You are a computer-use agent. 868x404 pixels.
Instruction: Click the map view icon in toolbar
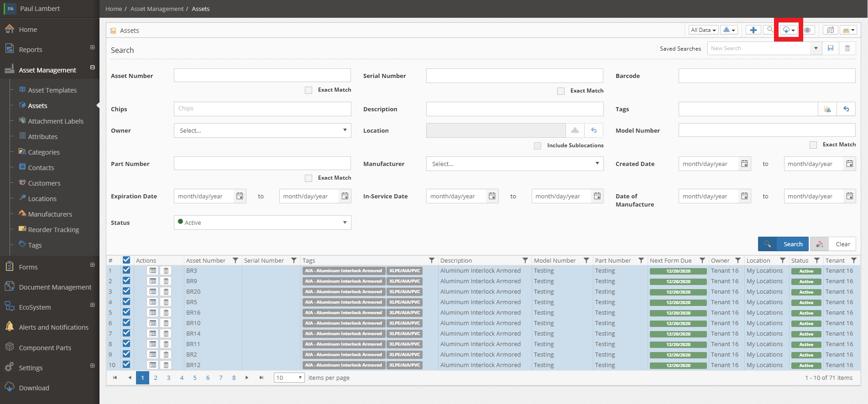click(830, 30)
